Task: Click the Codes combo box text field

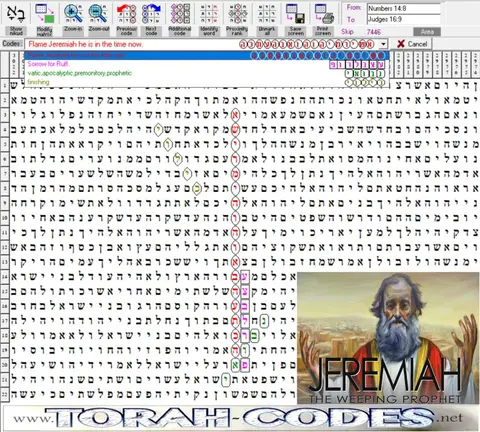Action: 202,44
